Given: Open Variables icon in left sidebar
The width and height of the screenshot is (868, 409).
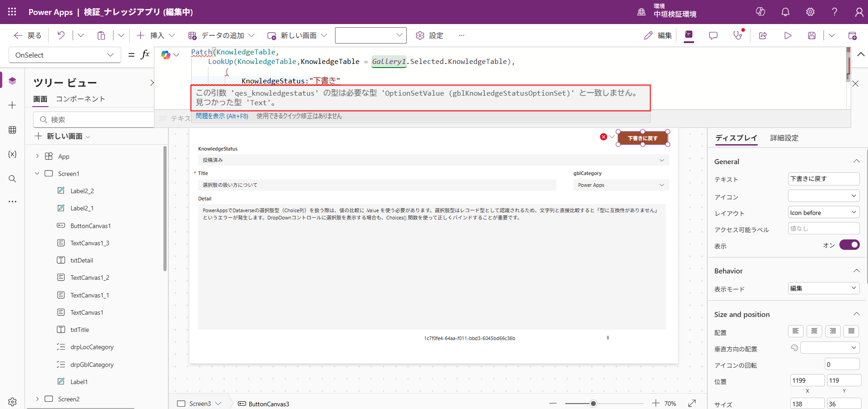Looking at the screenshot, I should click(12, 154).
